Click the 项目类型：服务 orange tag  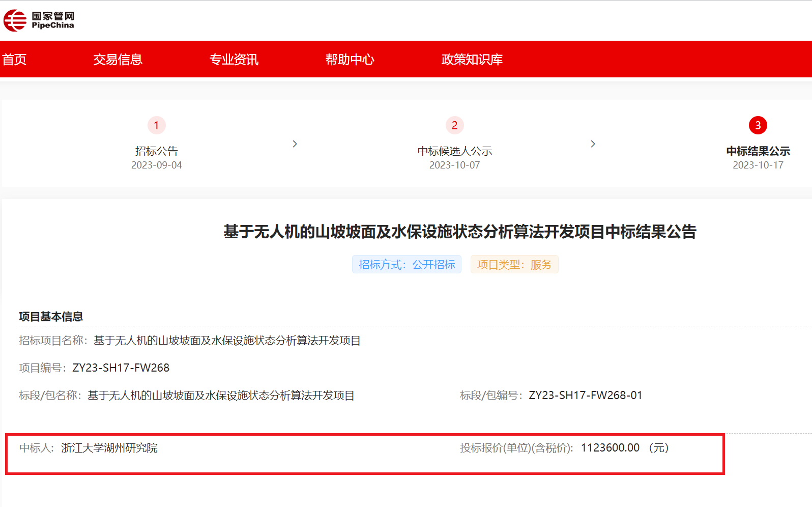(x=514, y=264)
